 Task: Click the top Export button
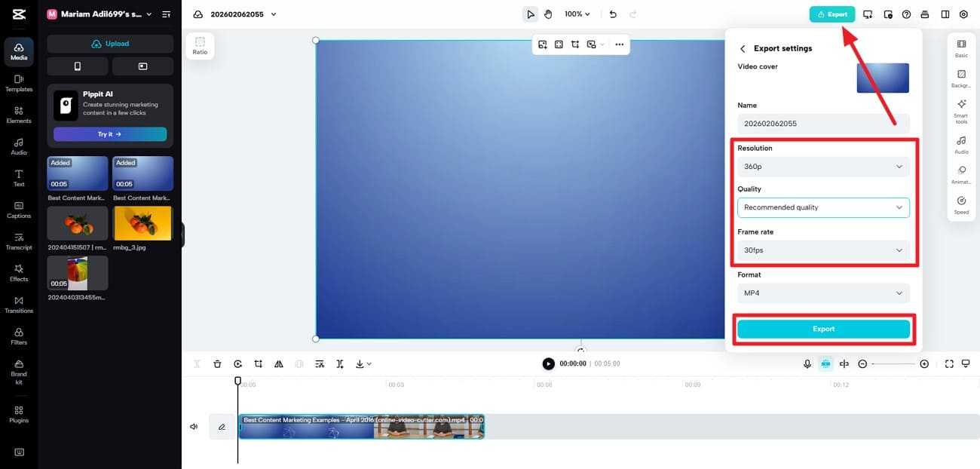[832, 14]
